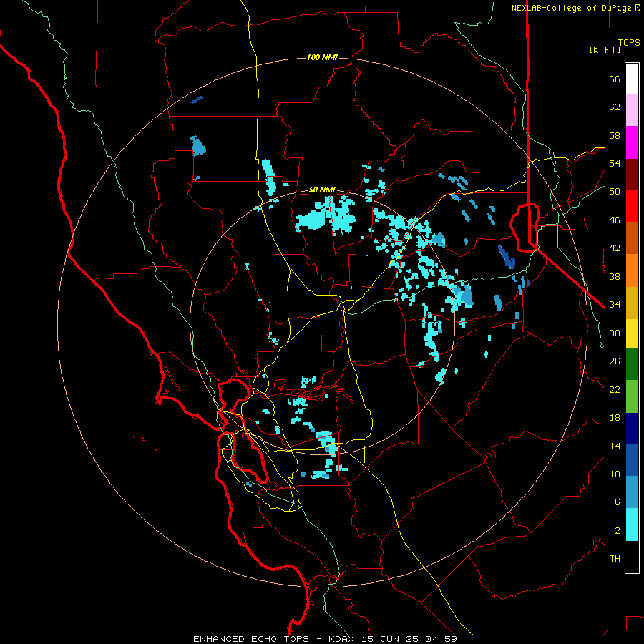Click the legend value '46'
Screen dimensions: 644x644
click(615, 220)
